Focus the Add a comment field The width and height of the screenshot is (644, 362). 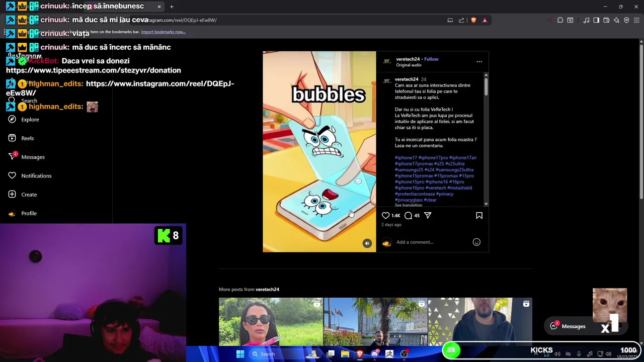point(433,242)
